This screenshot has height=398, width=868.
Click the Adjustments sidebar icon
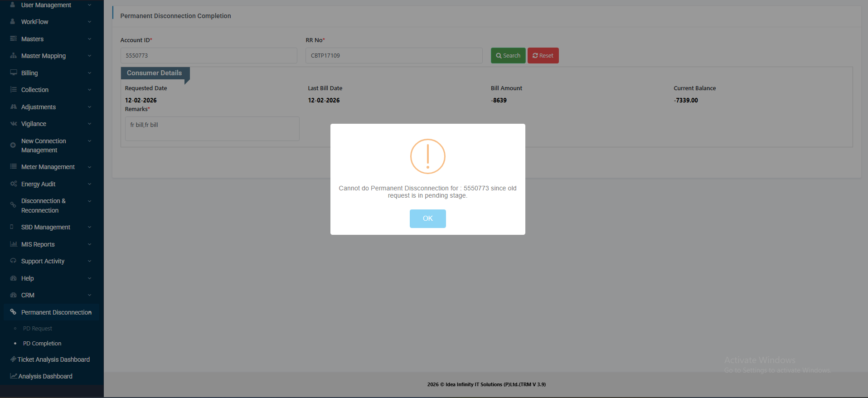(13, 107)
